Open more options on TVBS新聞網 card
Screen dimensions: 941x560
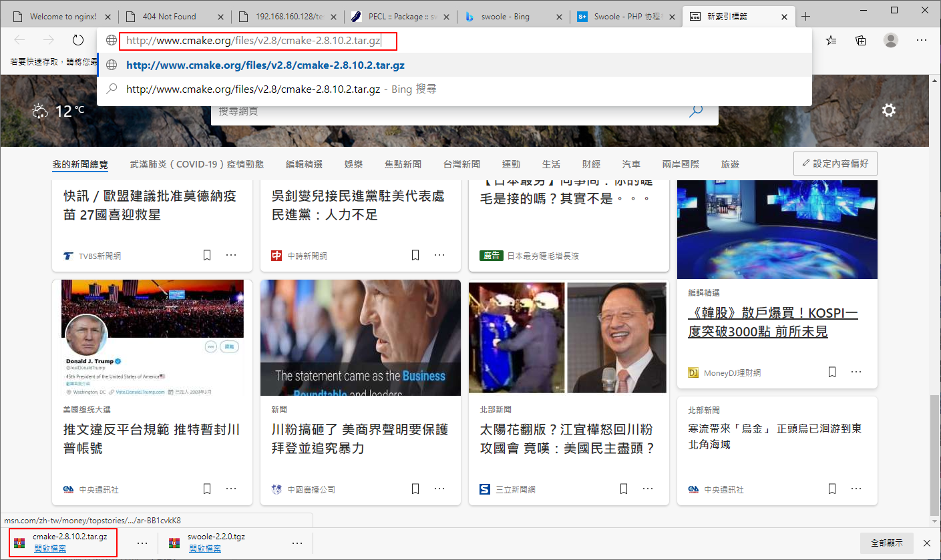(231, 255)
